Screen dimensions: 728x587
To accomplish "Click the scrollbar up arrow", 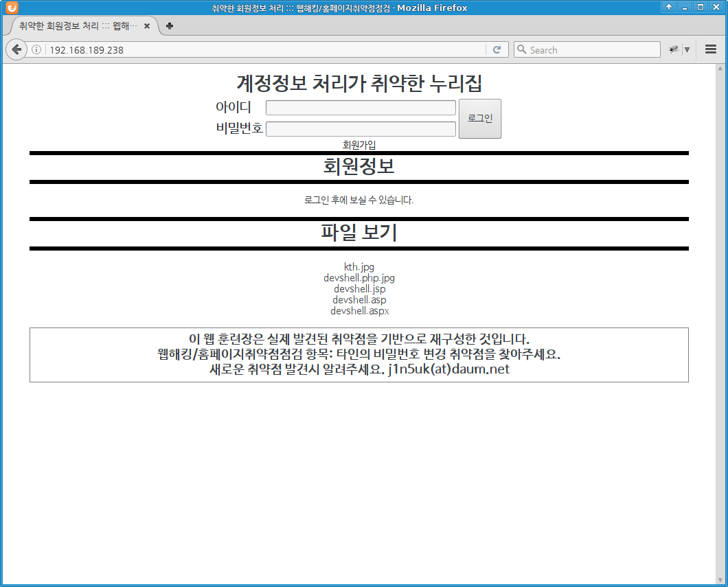I will [720, 69].
